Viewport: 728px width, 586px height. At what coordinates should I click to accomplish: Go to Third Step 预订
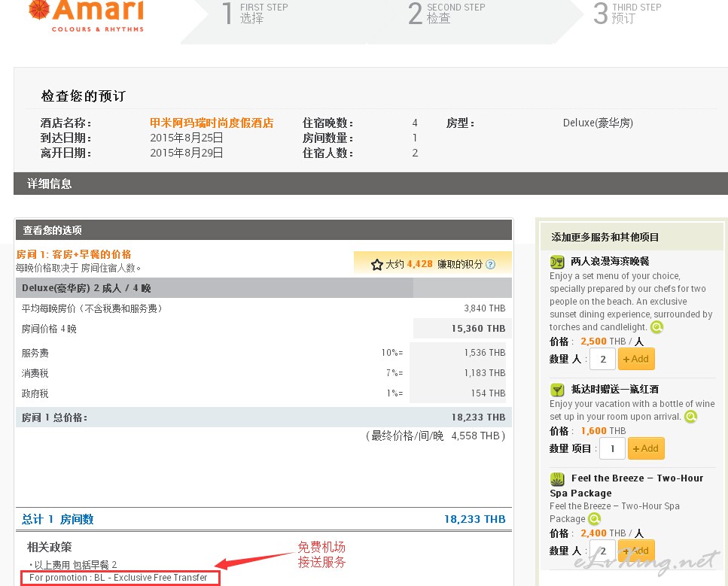(627, 13)
